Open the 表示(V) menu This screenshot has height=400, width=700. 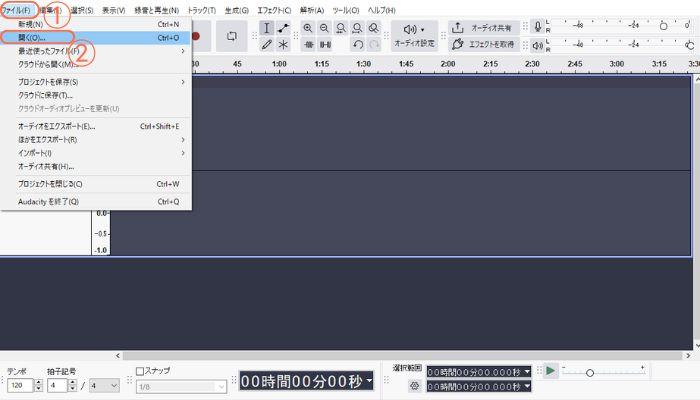pos(113,10)
